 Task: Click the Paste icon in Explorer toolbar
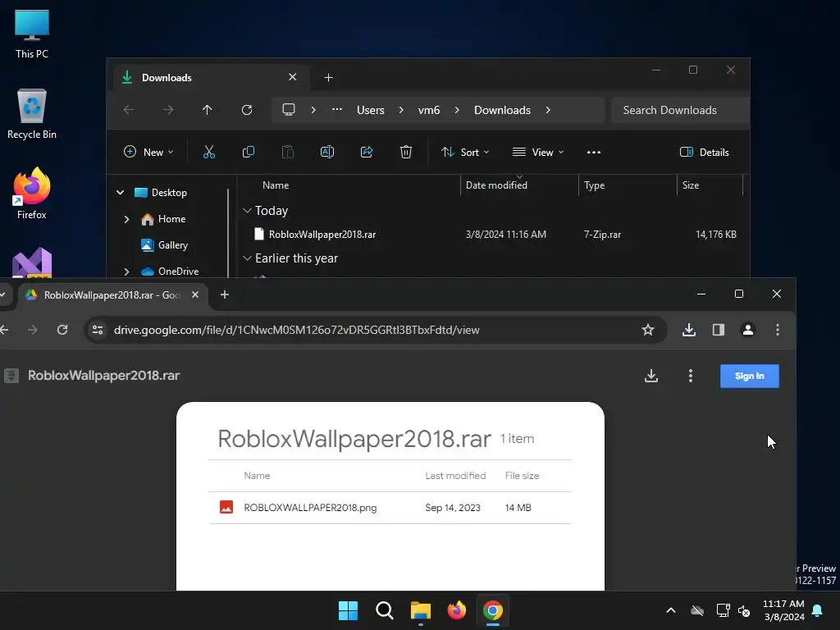288,152
